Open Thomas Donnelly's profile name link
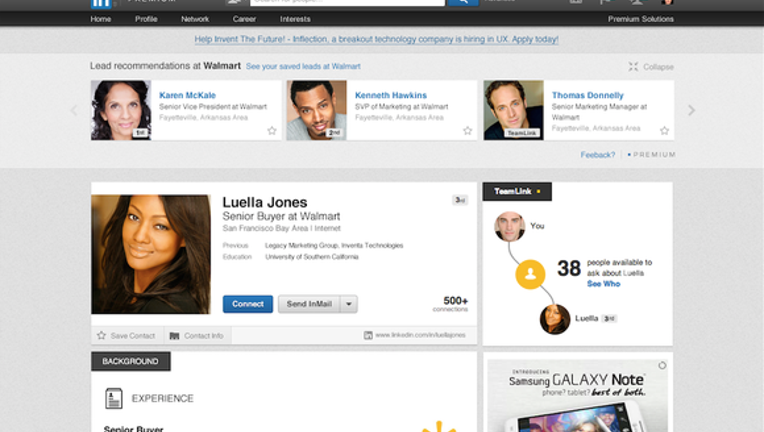The image size is (764, 432). click(x=588, y=95)
